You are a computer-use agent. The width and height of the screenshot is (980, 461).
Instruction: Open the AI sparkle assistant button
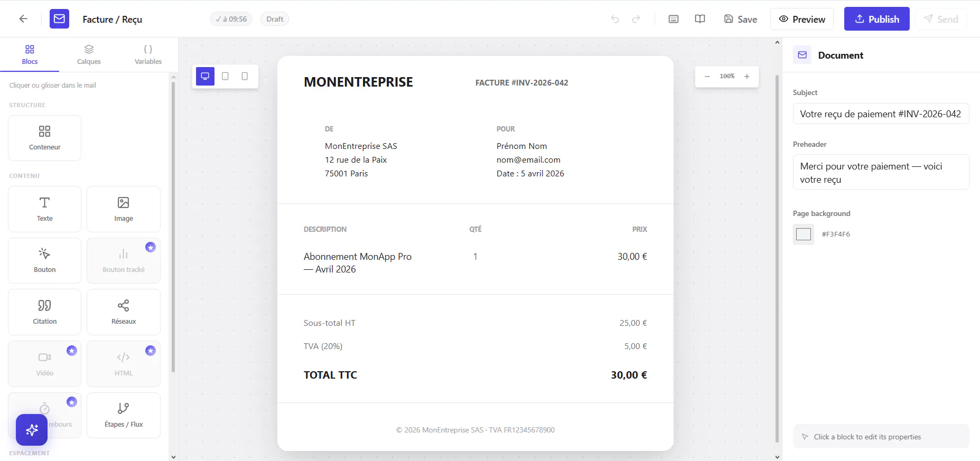(32, 430)
